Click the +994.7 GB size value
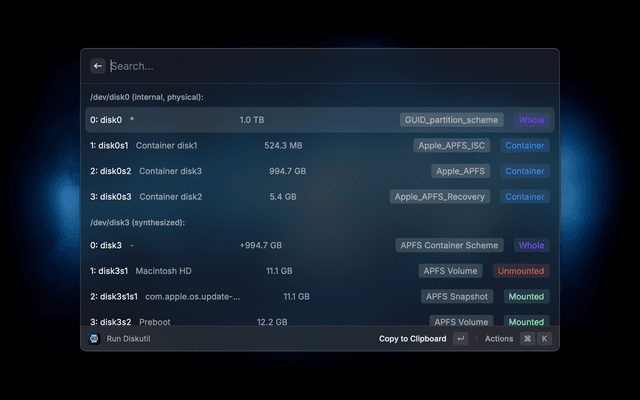The width and height of the screenshot is (640, 400). point(261,245)
